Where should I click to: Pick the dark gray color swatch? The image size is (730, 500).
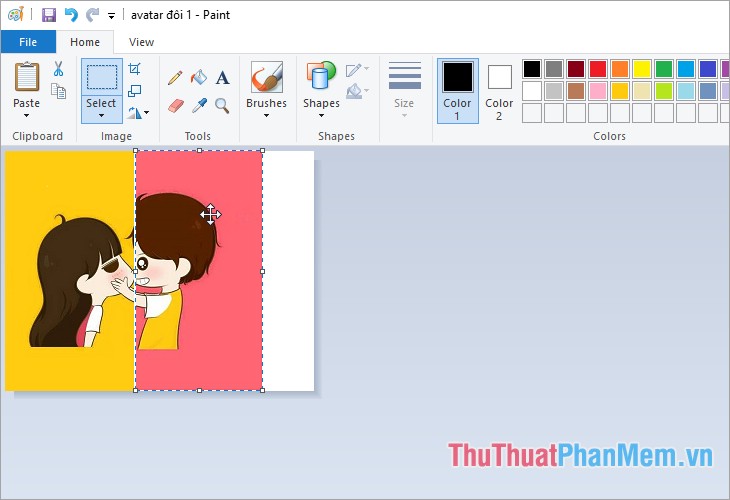tap(554, 69)
